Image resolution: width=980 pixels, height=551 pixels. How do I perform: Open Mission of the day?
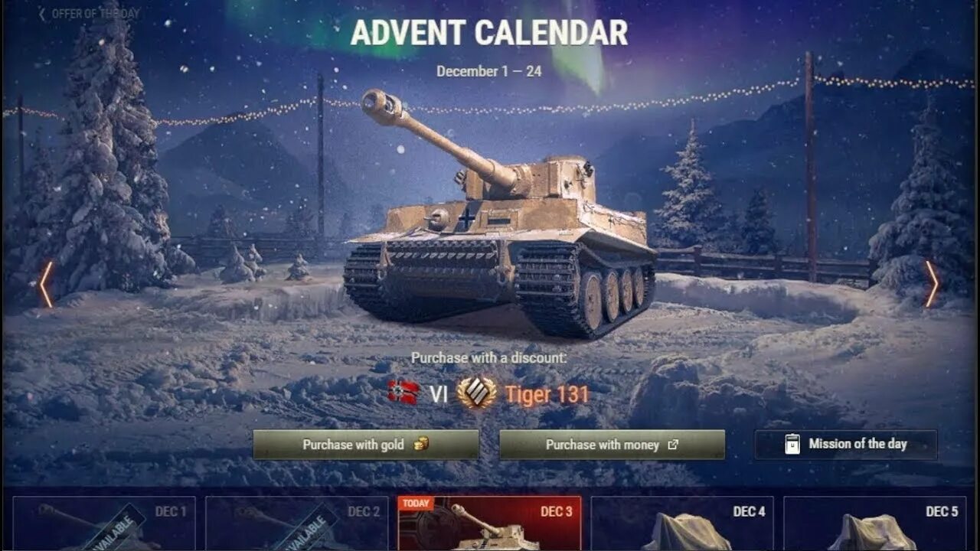coord(846,445)
